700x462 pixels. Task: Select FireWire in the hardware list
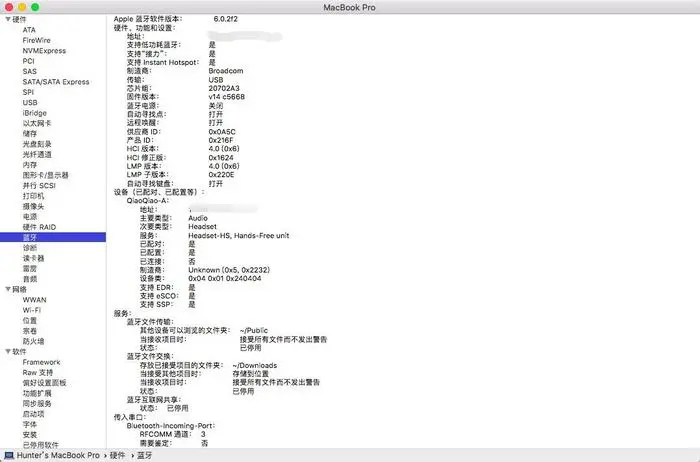click(x=39, y=40)
